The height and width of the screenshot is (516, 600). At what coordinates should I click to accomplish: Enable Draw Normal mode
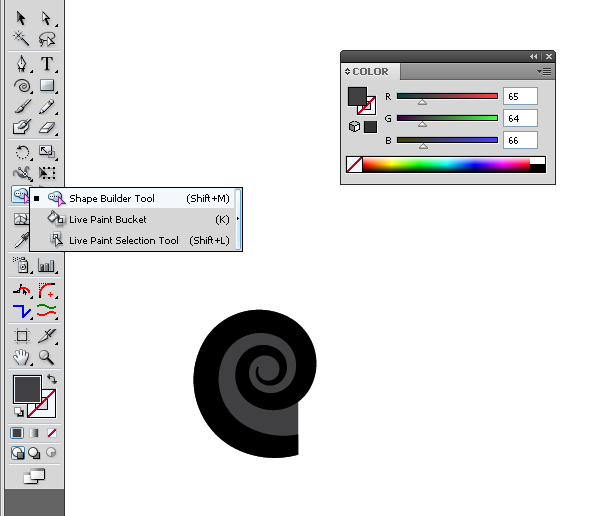tap(18, 453)
